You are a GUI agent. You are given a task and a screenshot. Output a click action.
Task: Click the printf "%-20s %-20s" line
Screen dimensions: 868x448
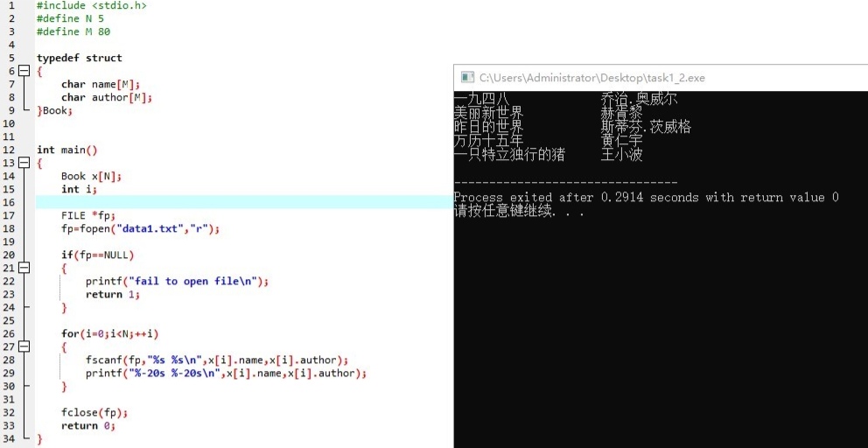pyautogui.click(x=227, y=374)
